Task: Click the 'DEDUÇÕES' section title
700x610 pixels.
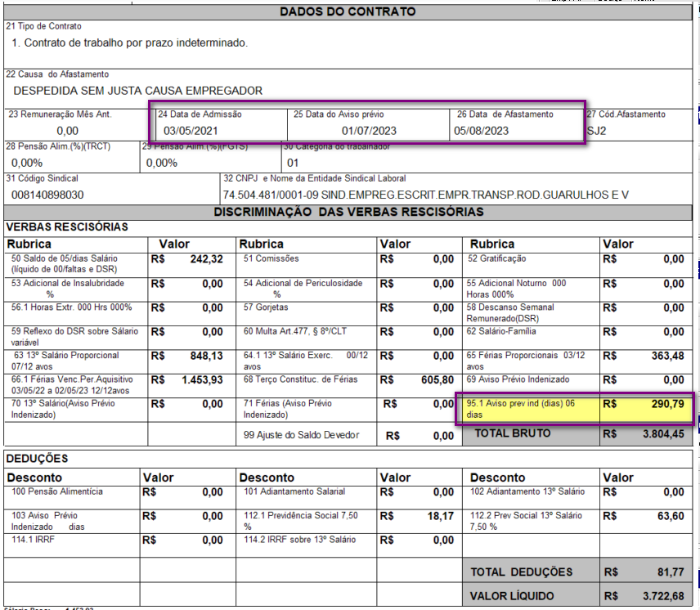Action: coord(37,459)
